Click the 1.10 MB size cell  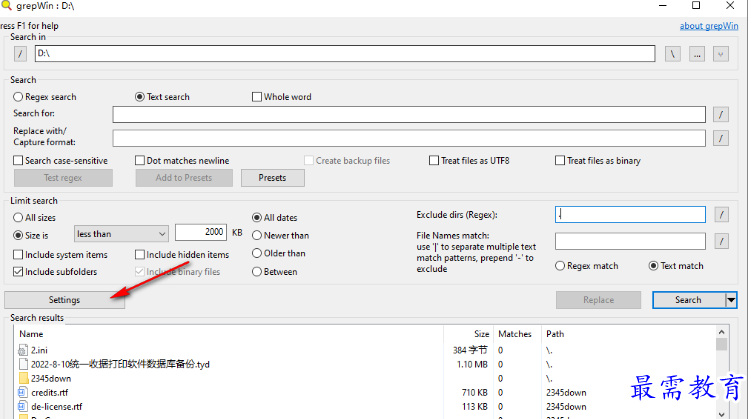472,364
